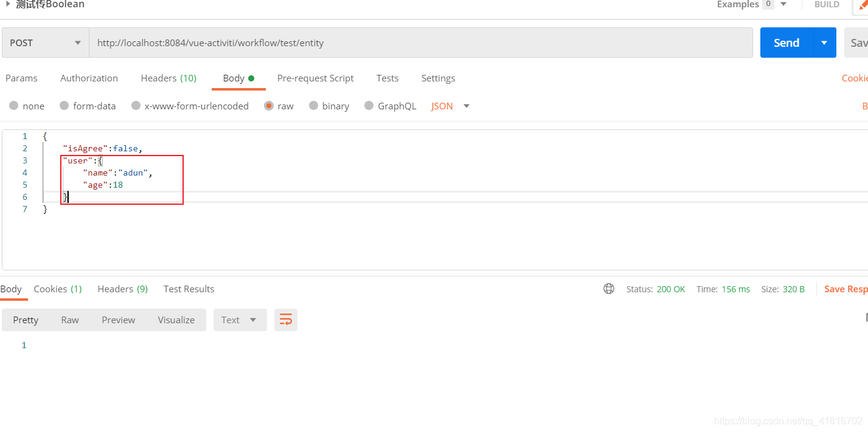The width and height of the screenshot is (868, 432).
Task: Open the Cookies link beside Settings
Action: click(x=855, y=78)
